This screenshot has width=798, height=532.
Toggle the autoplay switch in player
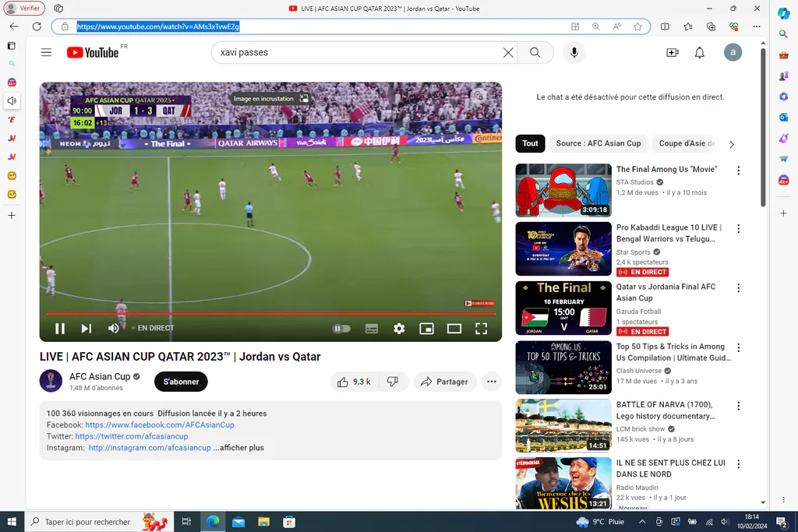tap(341, 329)
